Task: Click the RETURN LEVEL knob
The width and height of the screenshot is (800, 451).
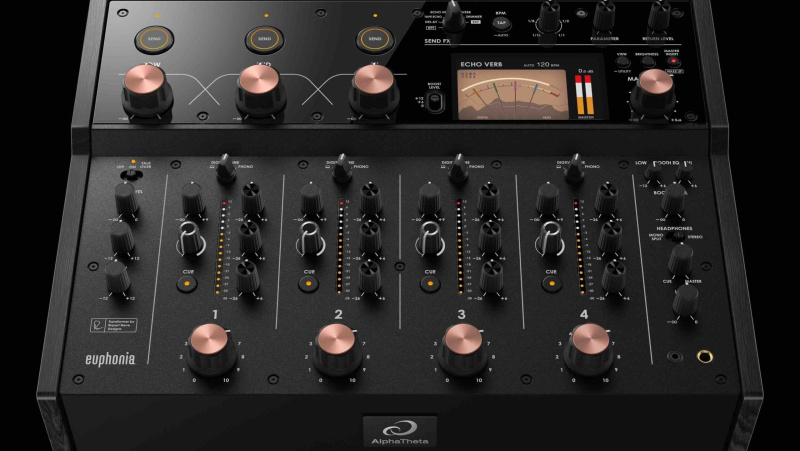Action: tap(659, 15)
